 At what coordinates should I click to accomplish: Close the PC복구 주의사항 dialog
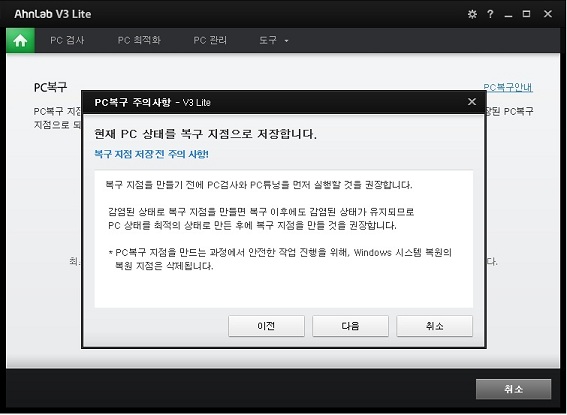click(x=472, y=102)
